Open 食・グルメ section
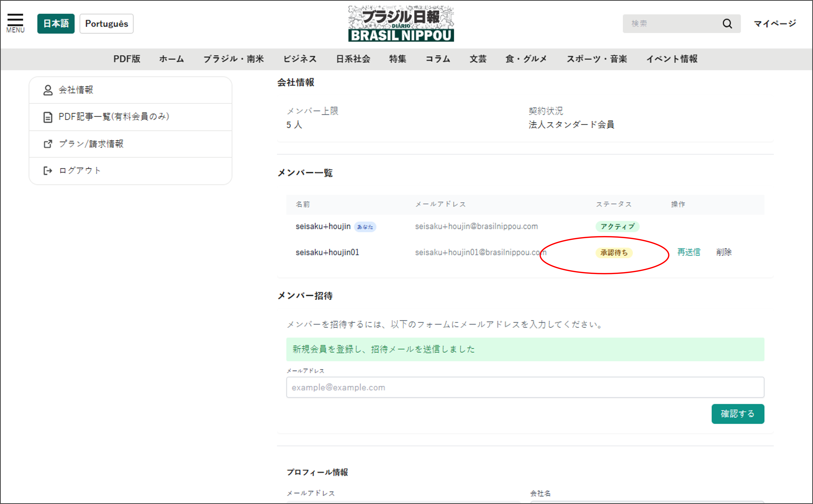This screenshot has height=504, width=813. (x=526, y=59)
